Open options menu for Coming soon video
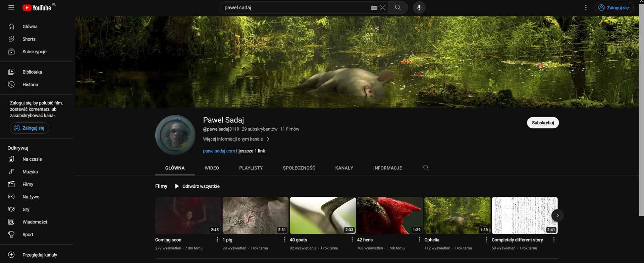This screenshot has height=263, width=644. (x=217, y=239)
